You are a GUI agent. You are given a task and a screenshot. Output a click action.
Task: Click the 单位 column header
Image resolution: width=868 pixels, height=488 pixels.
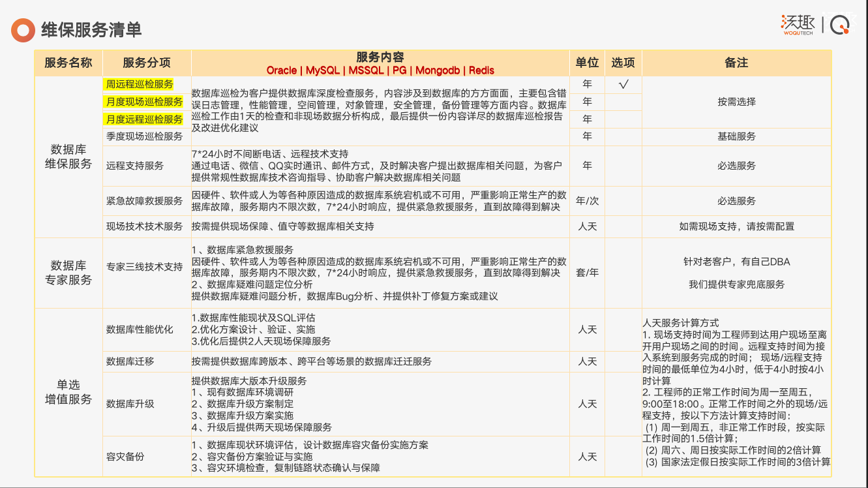tap(587, 63)
